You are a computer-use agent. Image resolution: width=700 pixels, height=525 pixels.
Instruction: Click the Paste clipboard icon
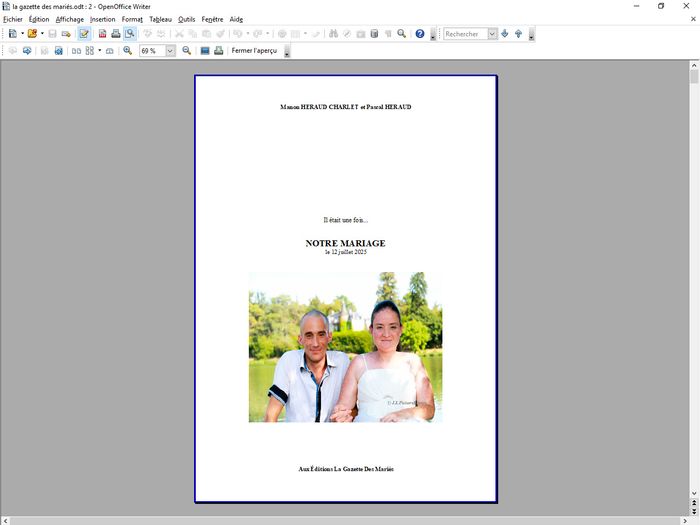pos(206,33)
